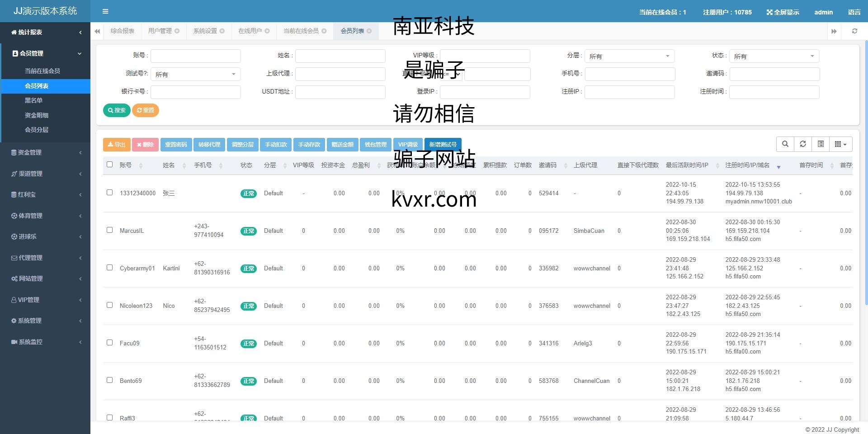Click the 账号 input field
This screenshot has height=434, width=868.
[x=195, y=56]
